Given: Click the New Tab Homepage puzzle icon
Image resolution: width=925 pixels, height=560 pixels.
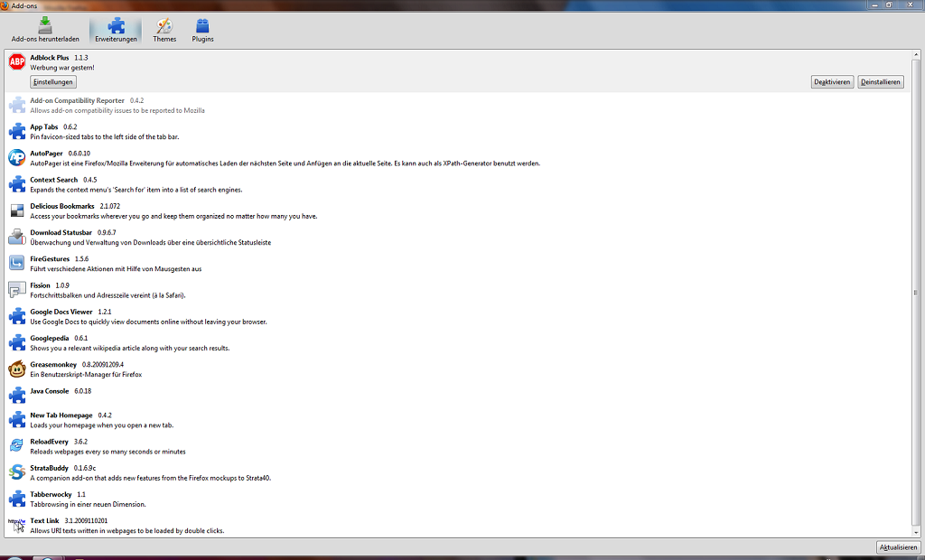Looking at the screenshot, I should coord(17,420).
